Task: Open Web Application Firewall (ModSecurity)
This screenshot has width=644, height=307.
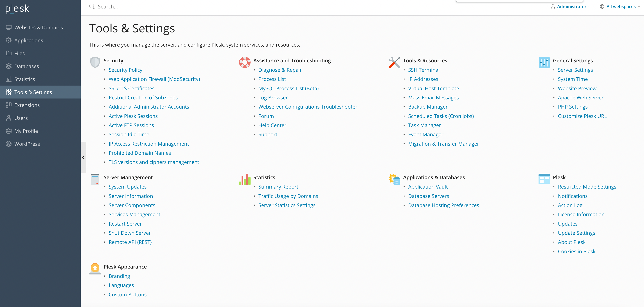Action: point(154,79)
